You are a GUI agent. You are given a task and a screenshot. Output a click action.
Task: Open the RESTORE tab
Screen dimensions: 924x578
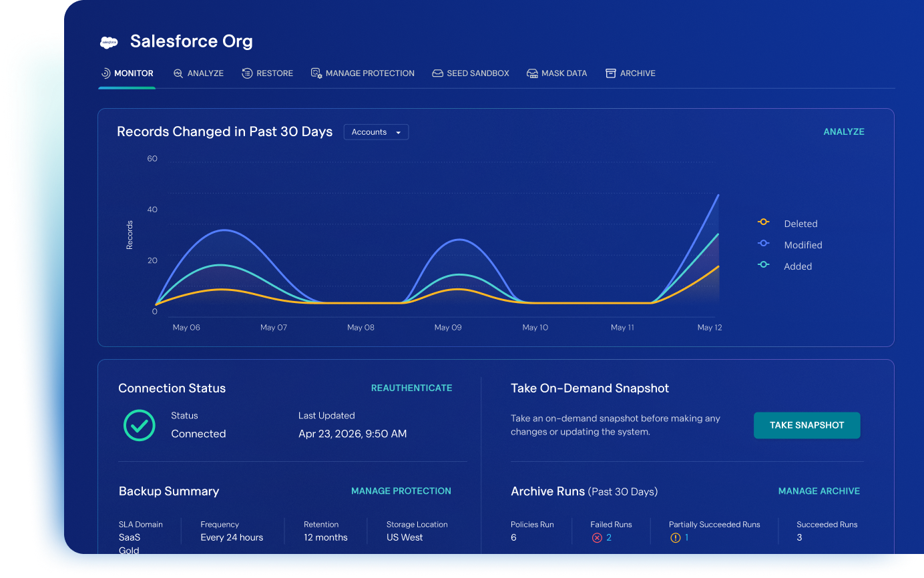[267, 73]
